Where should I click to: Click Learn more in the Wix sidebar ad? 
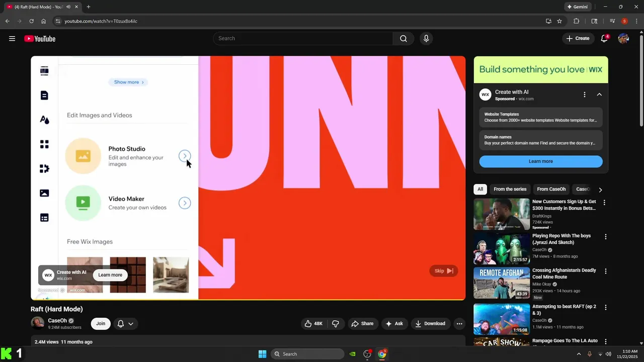coord(541,161)
